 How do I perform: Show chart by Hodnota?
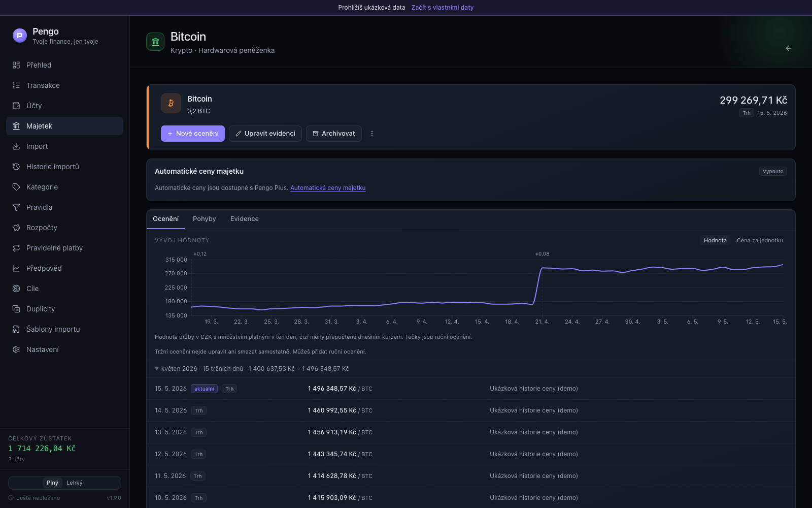click(715, 240)
